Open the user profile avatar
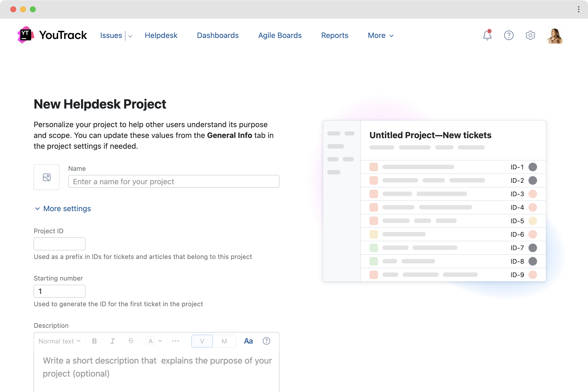The image size is (588, 392). pyautogui.click(x=554, y=35)
